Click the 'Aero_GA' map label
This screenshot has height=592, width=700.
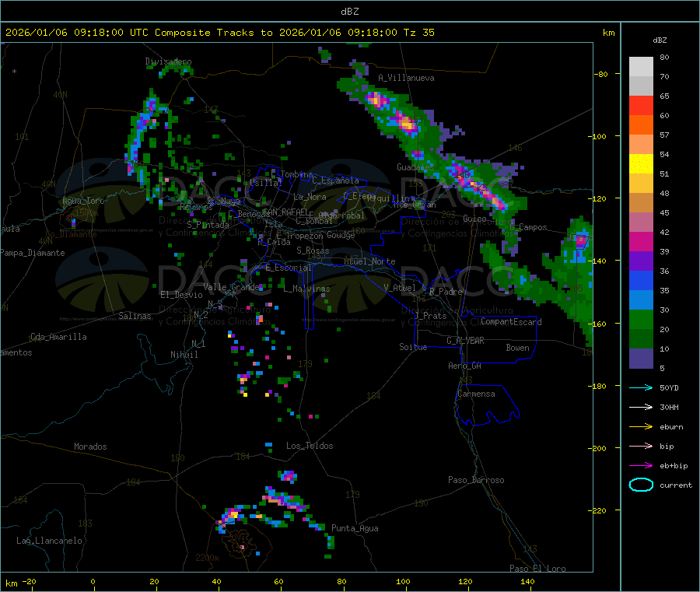click(465, 366)
